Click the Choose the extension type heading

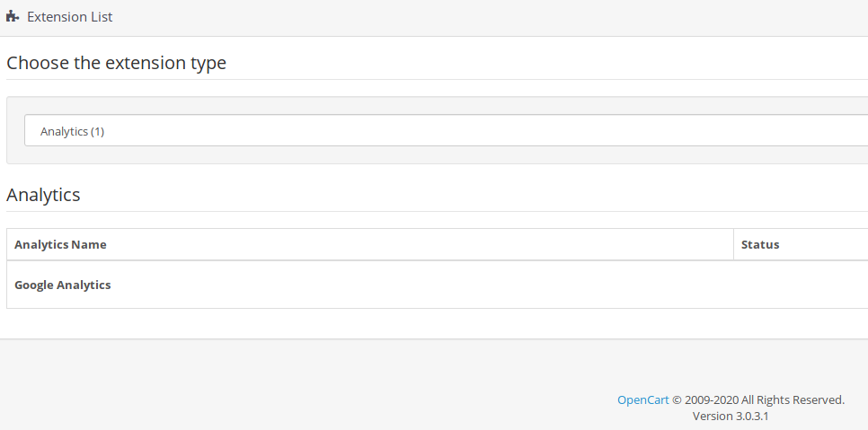point(116,63)
